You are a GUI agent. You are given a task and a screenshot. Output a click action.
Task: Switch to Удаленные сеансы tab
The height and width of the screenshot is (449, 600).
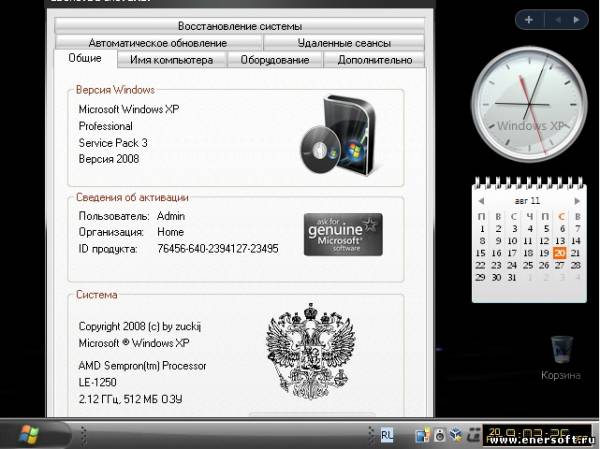pos(344,43)
